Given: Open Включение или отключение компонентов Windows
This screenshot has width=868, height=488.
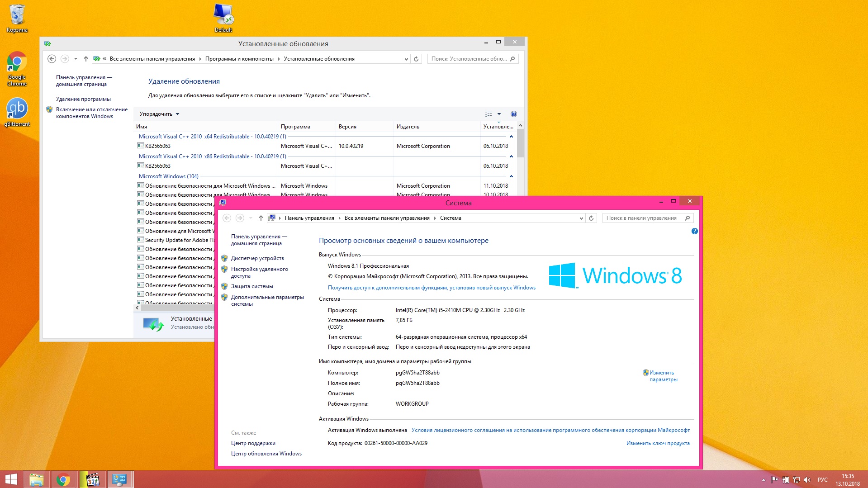Looking at the screenshot, I should click(92, 113).
